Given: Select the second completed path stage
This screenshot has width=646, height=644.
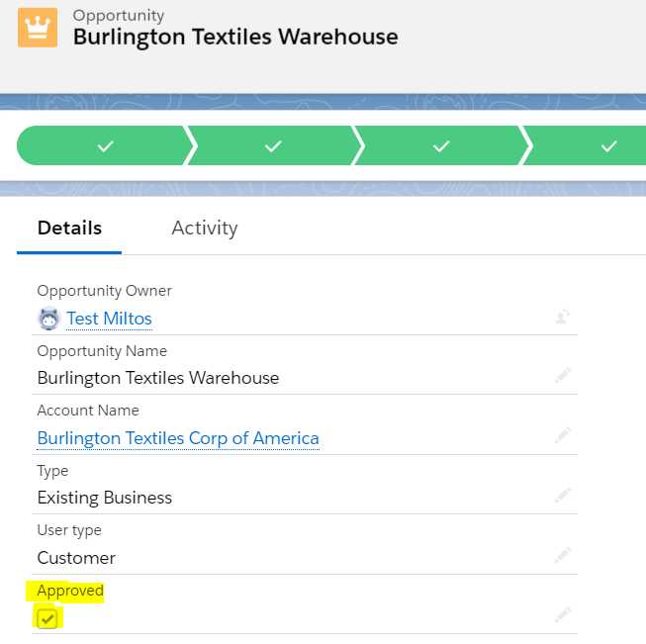Looking at the screenshot, I should (274, 146).
